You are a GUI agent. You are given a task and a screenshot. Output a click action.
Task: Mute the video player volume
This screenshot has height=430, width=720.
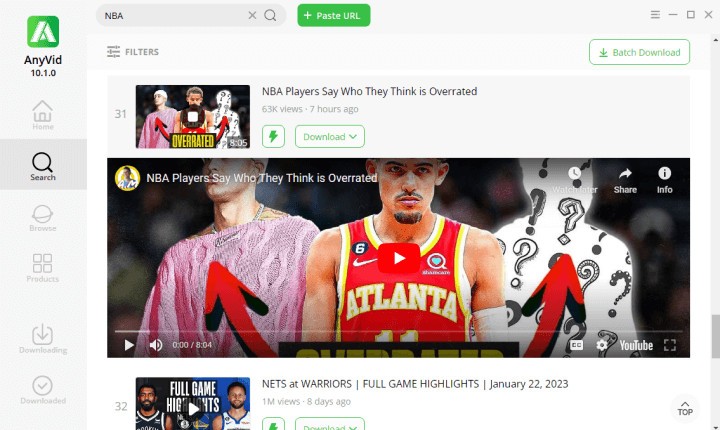pos(156,345)
